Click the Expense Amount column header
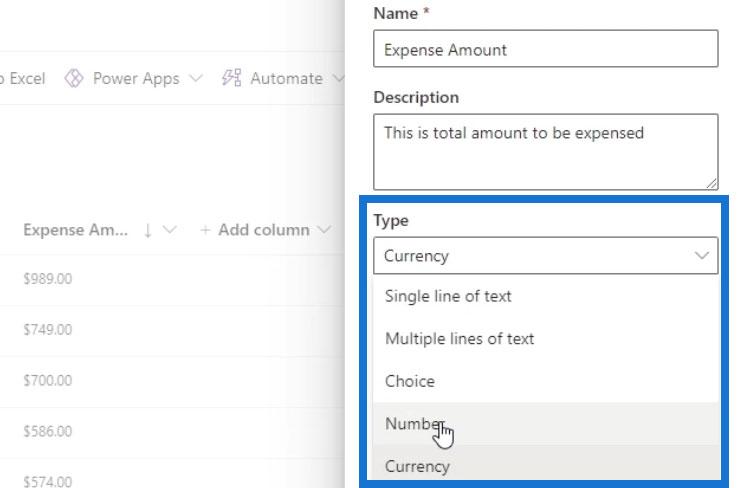Image resolution: width=747 pixels, height=488 pixels. (99, 230)
